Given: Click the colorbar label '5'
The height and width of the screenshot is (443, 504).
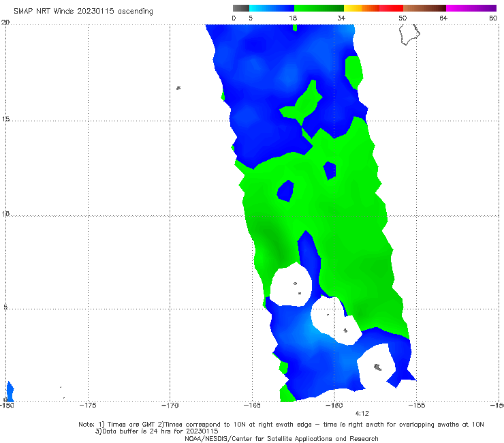Looking at the screenshot, I should pos(251,18).
